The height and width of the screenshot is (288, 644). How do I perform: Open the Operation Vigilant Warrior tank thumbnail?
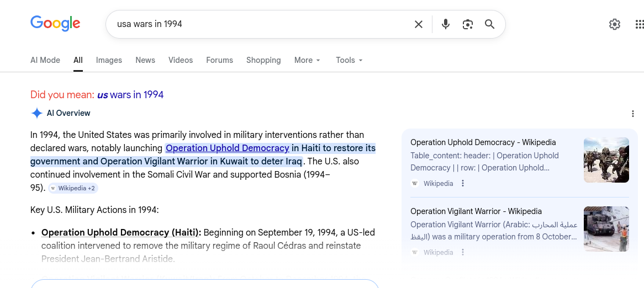[606, 229]
